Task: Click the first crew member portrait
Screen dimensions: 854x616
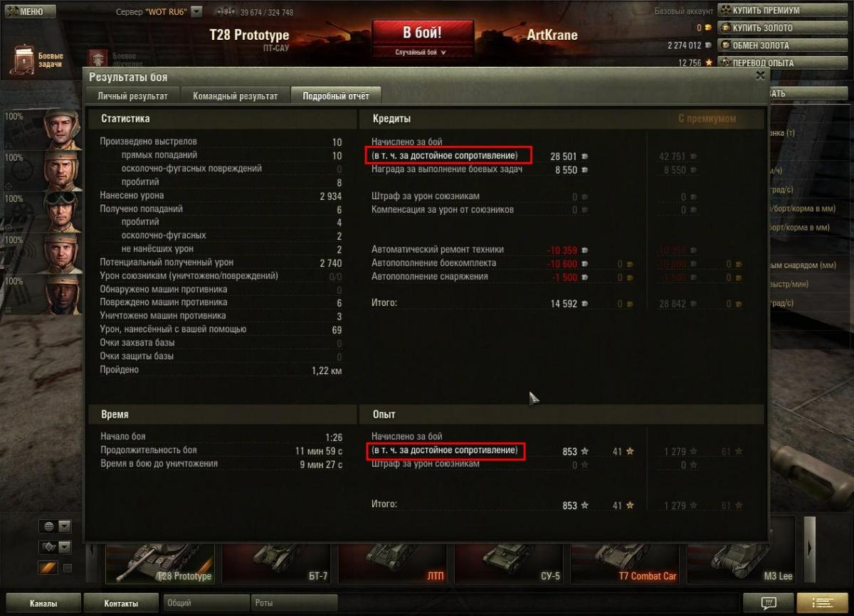Action: coord(63,128)
